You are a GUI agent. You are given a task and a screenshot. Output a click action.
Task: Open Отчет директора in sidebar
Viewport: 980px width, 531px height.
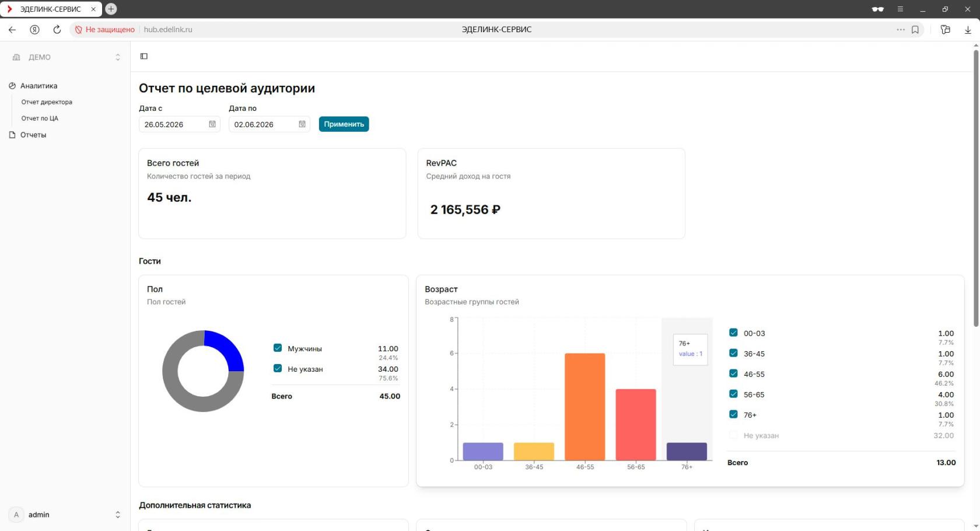point(47,102)
